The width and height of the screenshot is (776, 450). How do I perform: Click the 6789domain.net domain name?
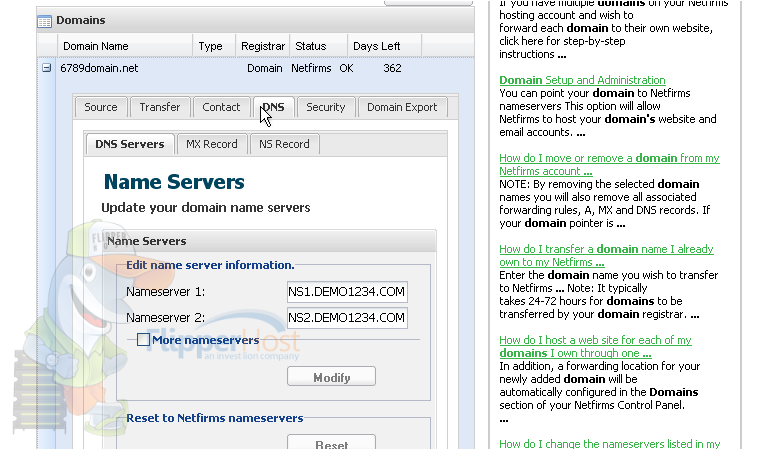(x=99, y=68)
